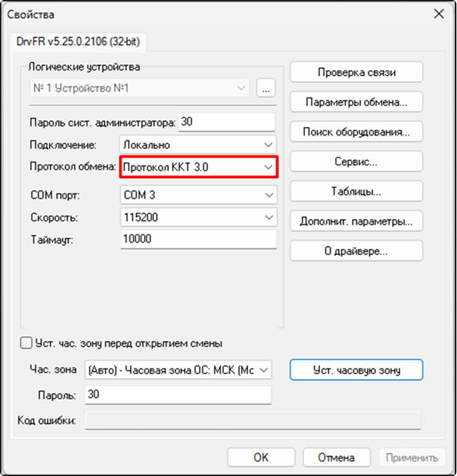Viewport: 457px width, 476px height.
Task: Select the DrvFR v5.25.0.2106 (32-bit) tab
Action: [78, 41]
